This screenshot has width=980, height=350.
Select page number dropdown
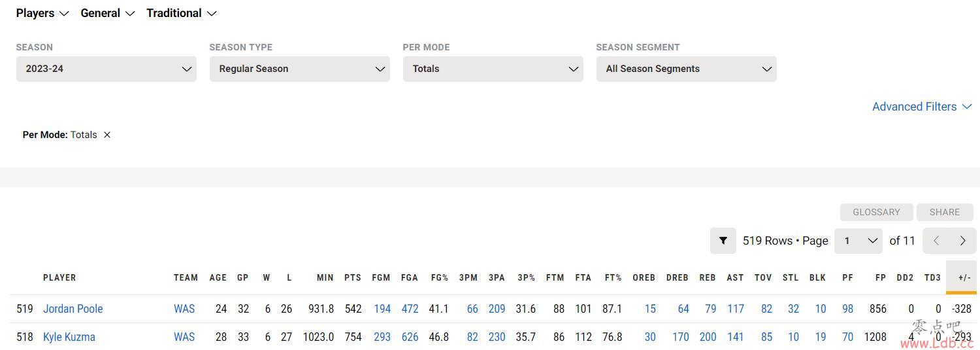tap(858, 241)
